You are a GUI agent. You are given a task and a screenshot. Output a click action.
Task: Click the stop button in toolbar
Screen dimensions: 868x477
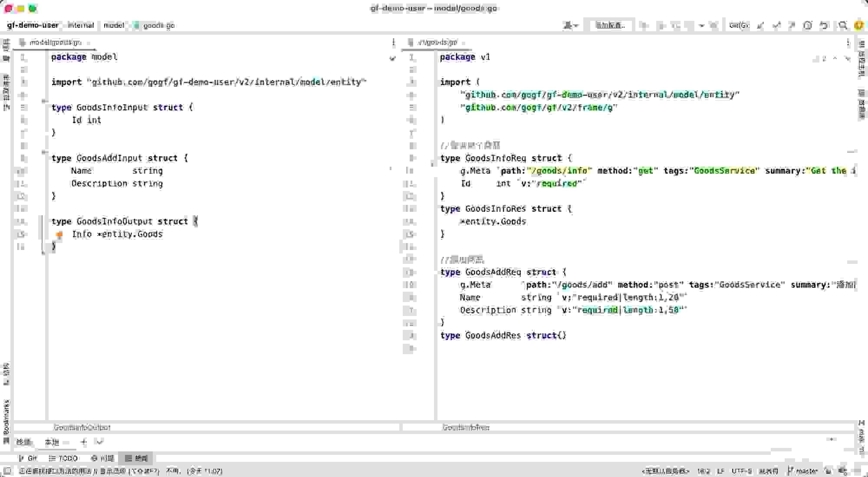point(714,26)
